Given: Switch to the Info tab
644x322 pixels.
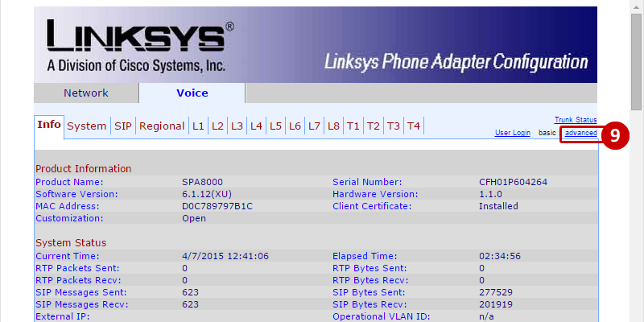Looking at the screenshot, I should pos(49,126).
